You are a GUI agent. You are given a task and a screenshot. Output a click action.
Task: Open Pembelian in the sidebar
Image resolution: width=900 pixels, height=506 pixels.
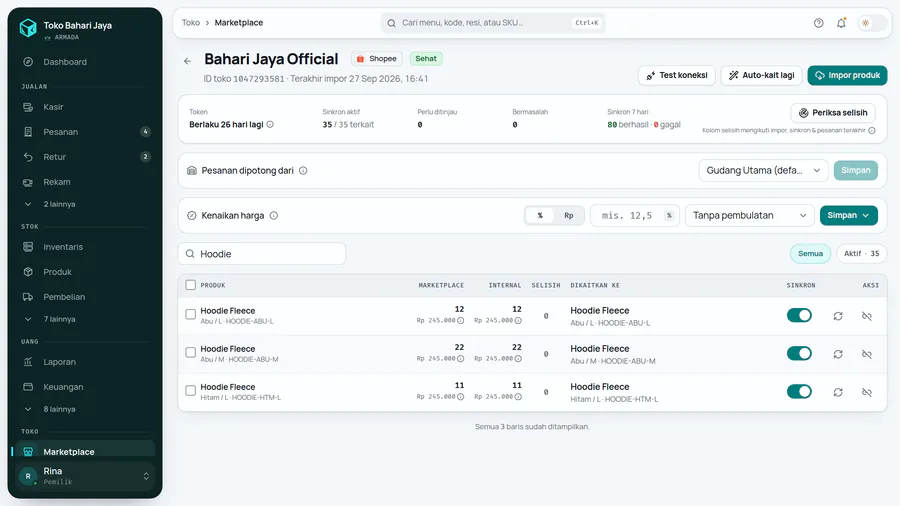84,297
